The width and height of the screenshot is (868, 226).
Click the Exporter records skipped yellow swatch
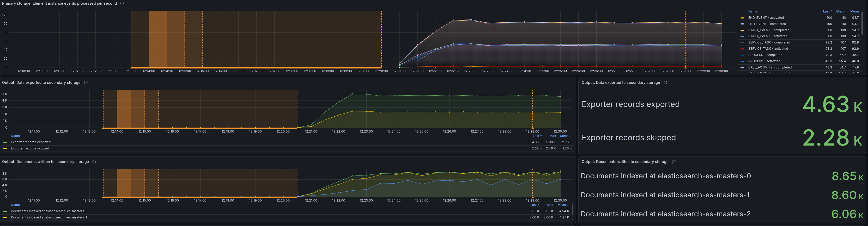[5, 148]
